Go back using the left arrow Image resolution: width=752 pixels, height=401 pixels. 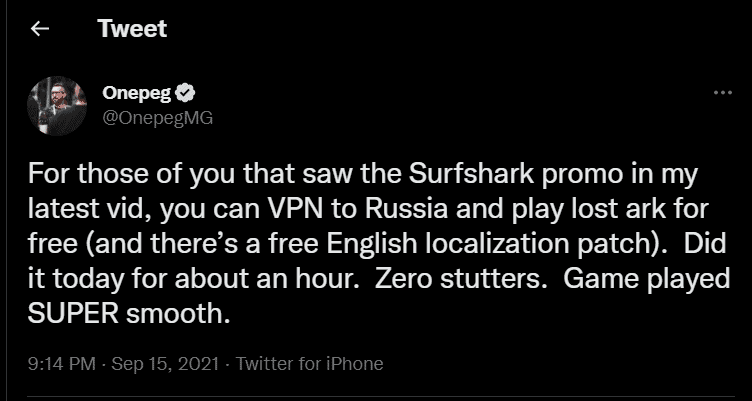(40, 30)
